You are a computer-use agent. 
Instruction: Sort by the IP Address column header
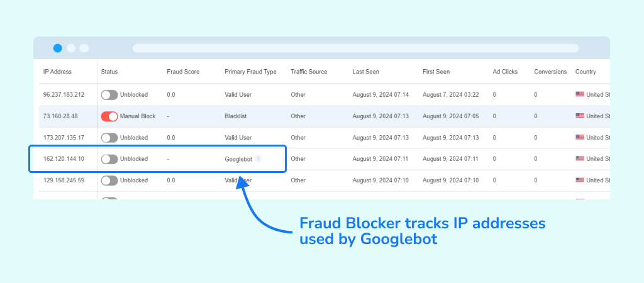click(x=57, y=72)
